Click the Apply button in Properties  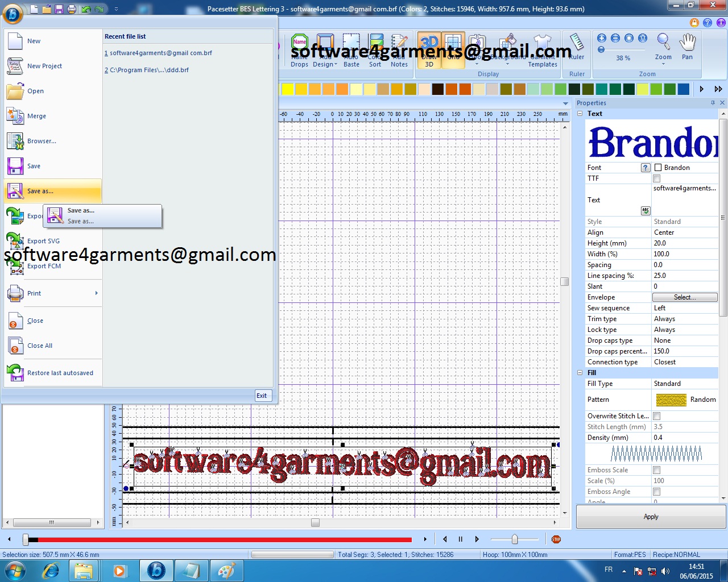[651, 517]
